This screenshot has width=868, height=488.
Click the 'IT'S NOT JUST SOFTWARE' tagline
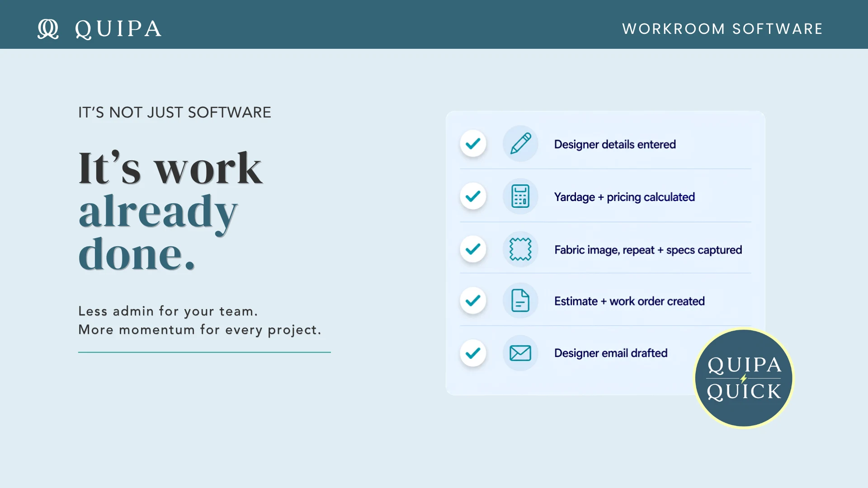175,113
